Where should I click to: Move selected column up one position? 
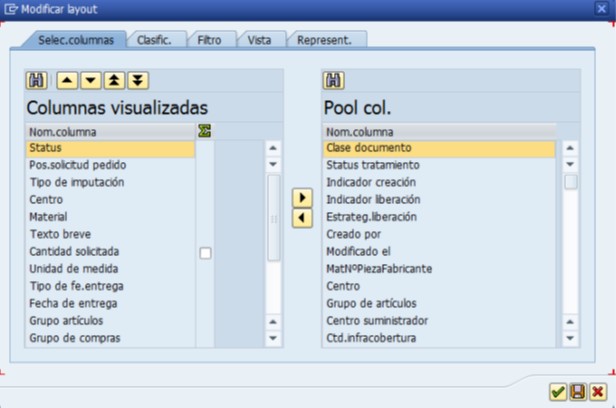pyautogui.click(x=67, y=81)
